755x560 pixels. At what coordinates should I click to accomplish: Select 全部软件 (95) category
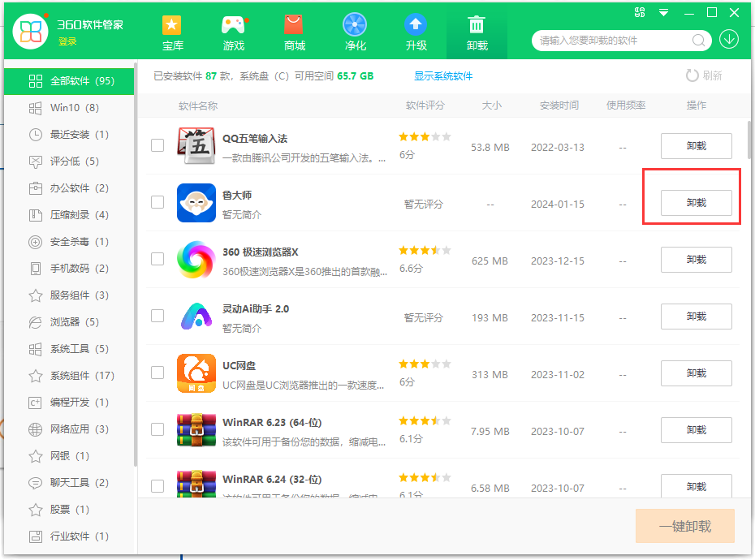[69, 81]
